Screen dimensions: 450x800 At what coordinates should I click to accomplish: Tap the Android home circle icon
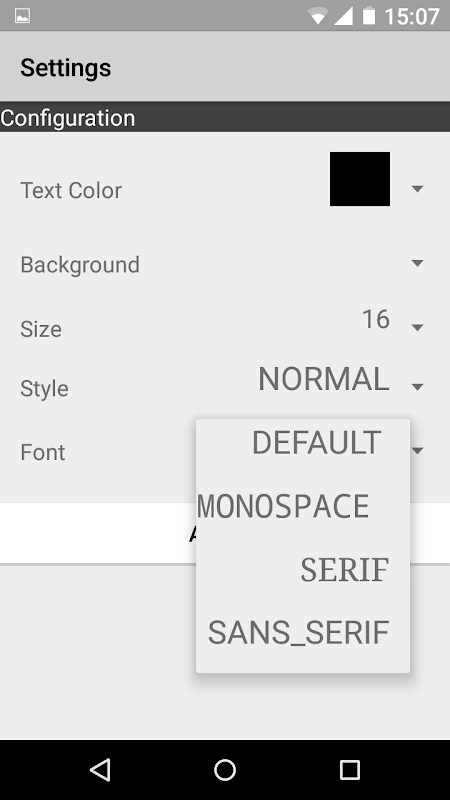coord(225,769)
